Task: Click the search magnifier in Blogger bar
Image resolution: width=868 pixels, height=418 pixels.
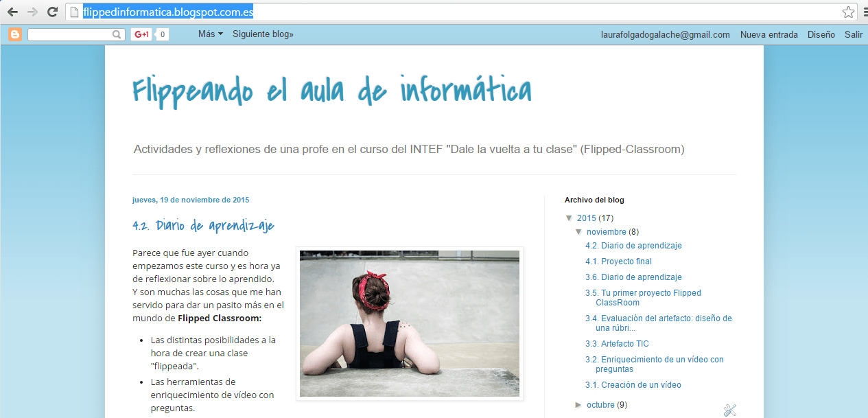Action: [x=117, y=34]
